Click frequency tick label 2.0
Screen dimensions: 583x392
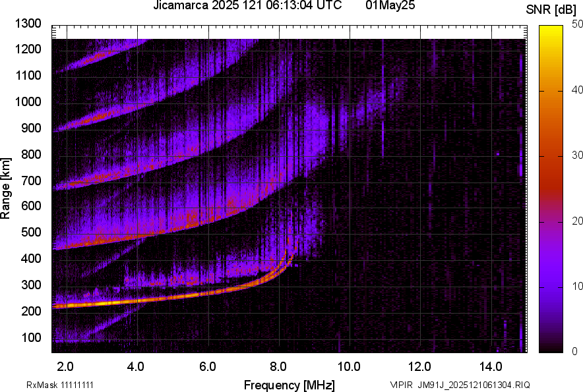pos(65,367)
